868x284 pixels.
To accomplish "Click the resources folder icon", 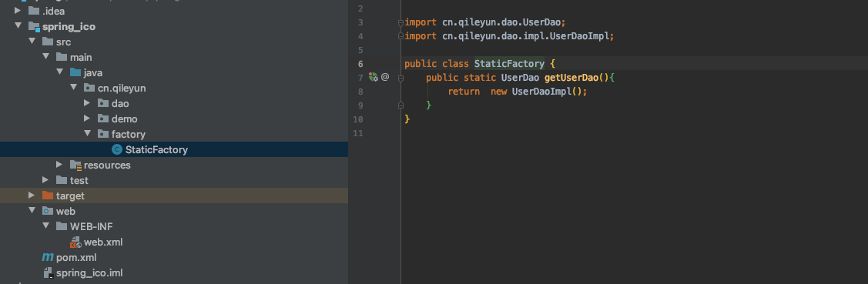I will tap(75, 165).
